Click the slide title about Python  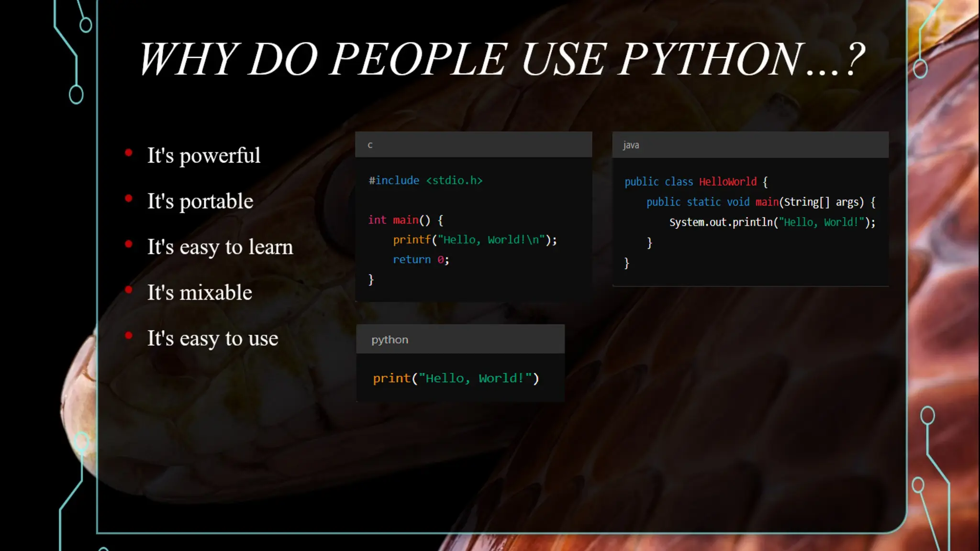(501, 59)
